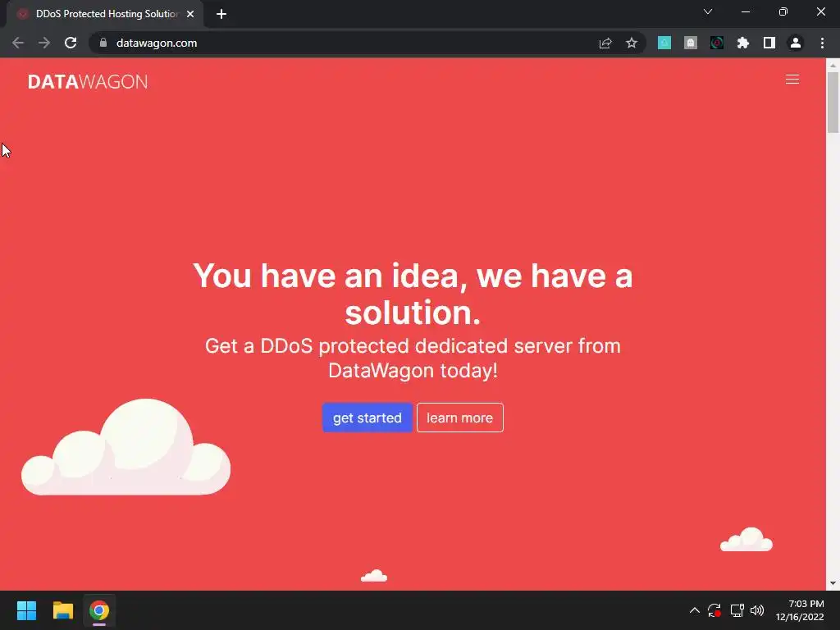Screen dimensions: 840x630
Task: Click scrollbar down arrow
Action: tap(833, 583)
